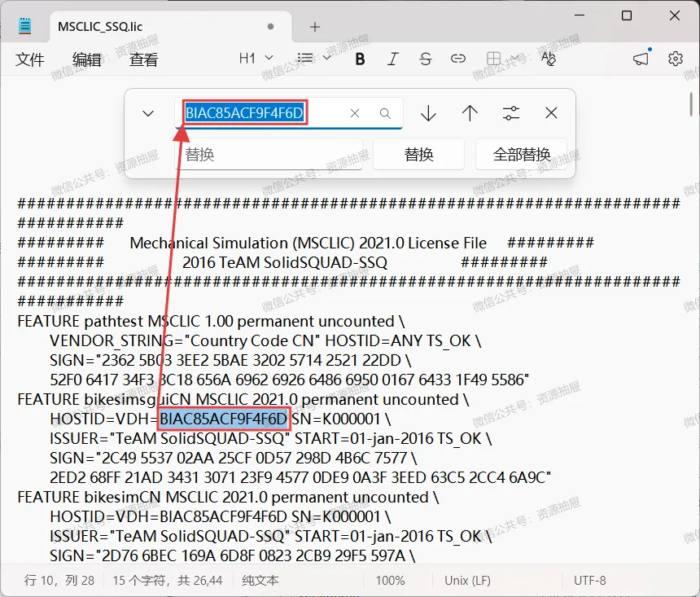700x597 pixels.
Task: Click 'Mechanical Simulation (MSCLIC) 2021.0 License File'
Action: point(308,243)
